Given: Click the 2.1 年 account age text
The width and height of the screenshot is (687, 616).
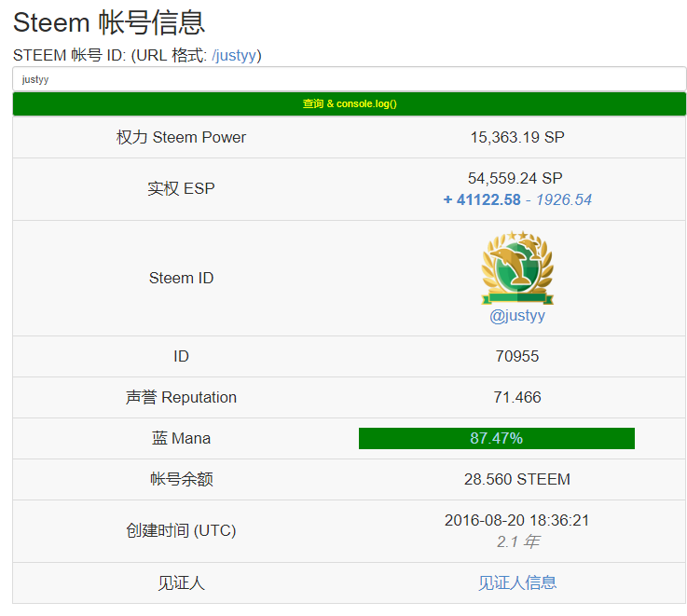Looking at the screenshot, I should click(516, 541).
